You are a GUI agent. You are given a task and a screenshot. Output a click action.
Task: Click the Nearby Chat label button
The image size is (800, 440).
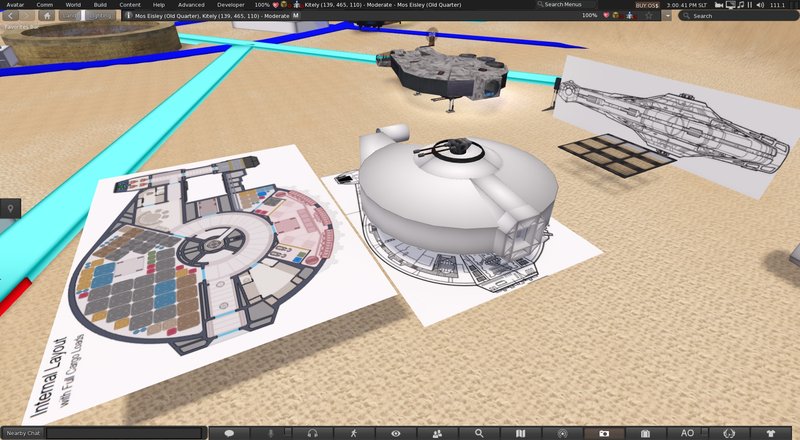click(x=23, y=433)
